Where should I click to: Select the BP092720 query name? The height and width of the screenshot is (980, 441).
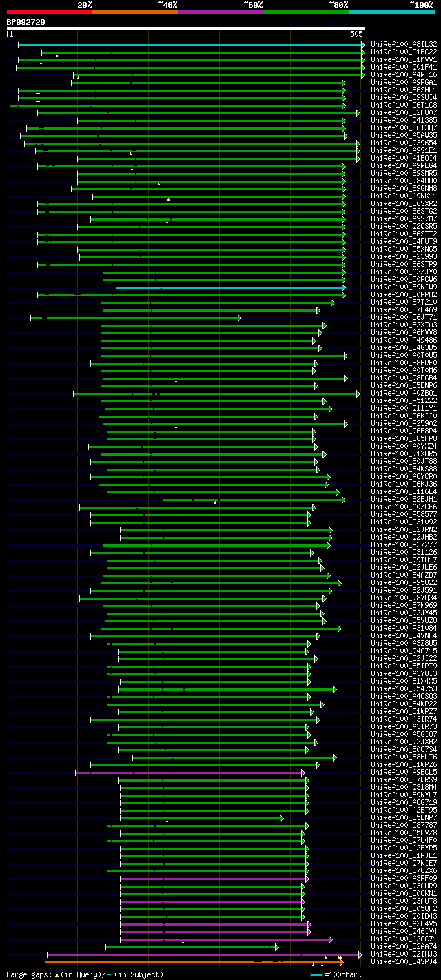pos(25,22)
